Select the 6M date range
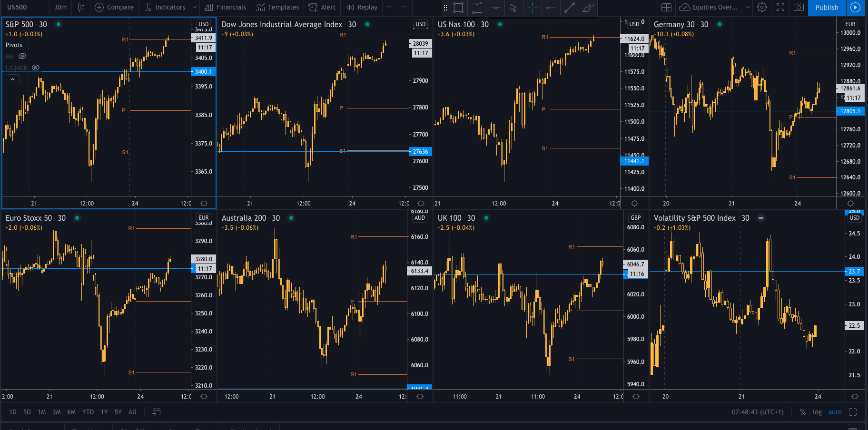This screenshot has width=868, height=430. click(x=71, y=412)
